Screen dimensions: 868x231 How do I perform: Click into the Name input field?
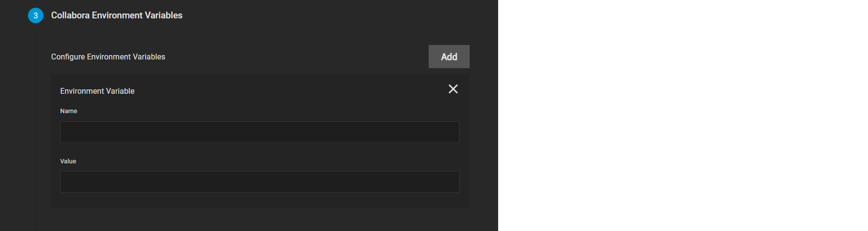pos(259,132)
